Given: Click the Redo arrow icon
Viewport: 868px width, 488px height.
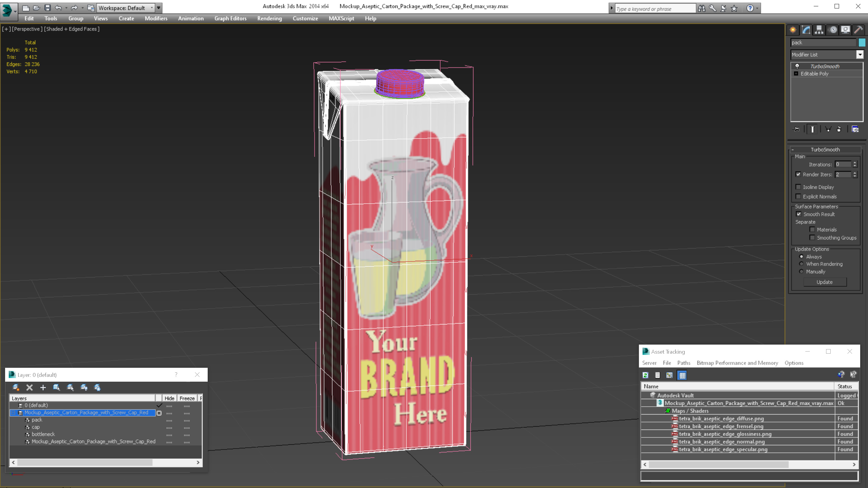Looking at the screenshot, I should pos(74,8).
